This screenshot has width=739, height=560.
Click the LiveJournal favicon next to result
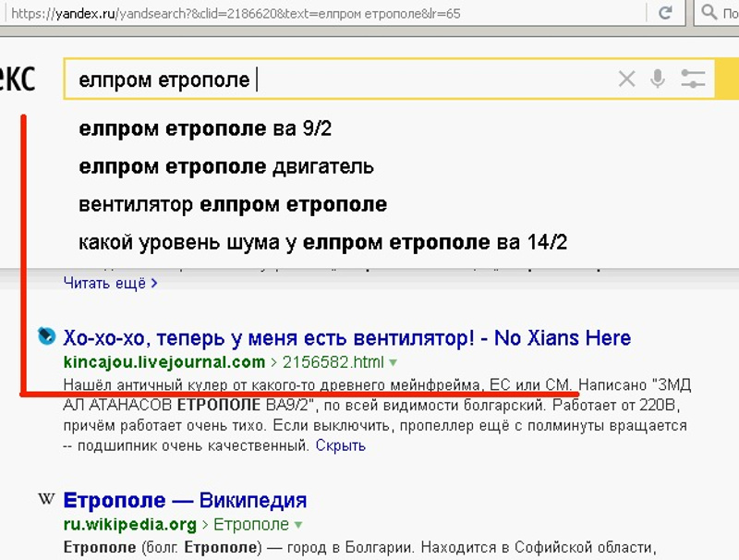[x=46, y=336]
